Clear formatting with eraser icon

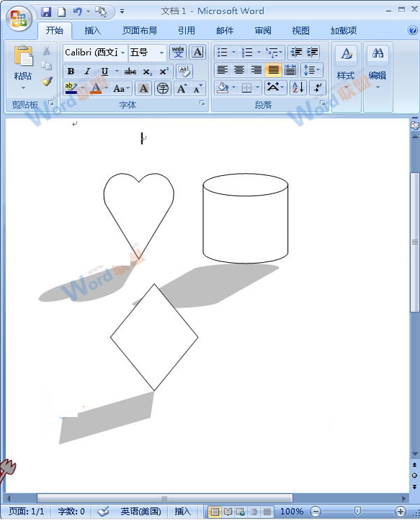pos(184,71)
